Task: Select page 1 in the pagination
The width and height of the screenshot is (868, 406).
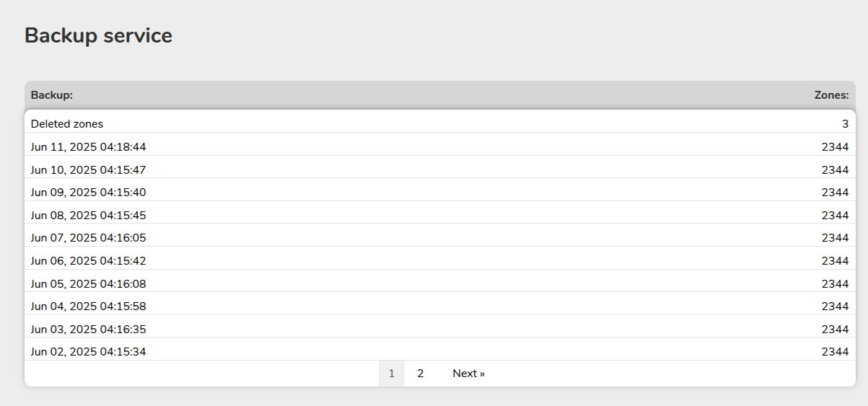Action: (x=392, y=374)
